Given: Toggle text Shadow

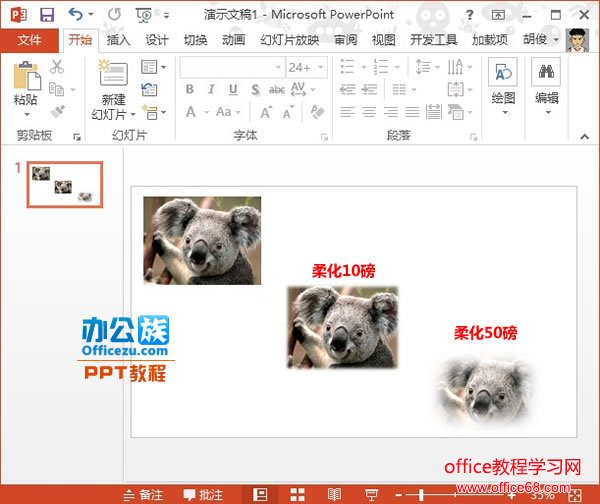Looking at the screenshot, I should coord(255,90).
